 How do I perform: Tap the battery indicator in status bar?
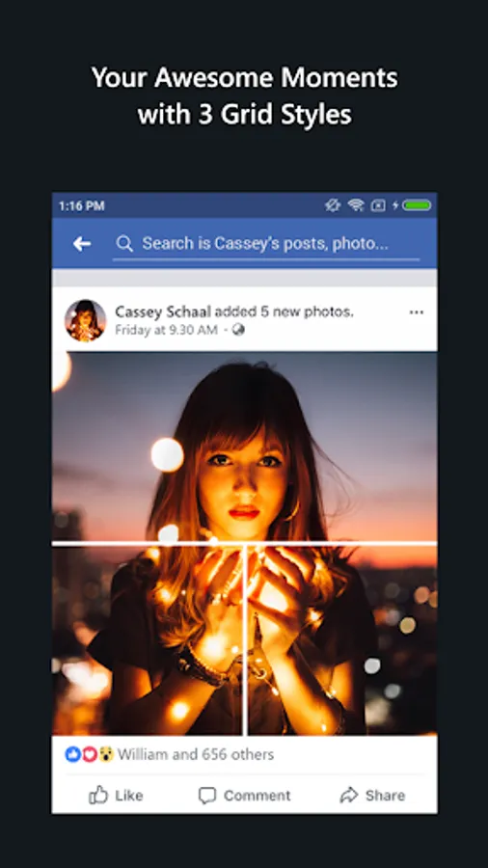coord(418,205)
